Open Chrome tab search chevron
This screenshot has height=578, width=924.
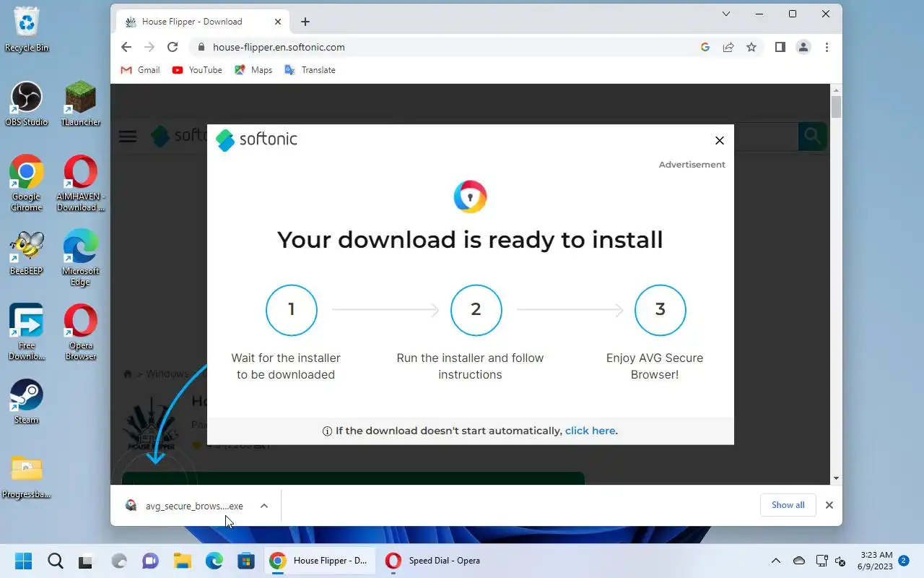tap(726, 14)
